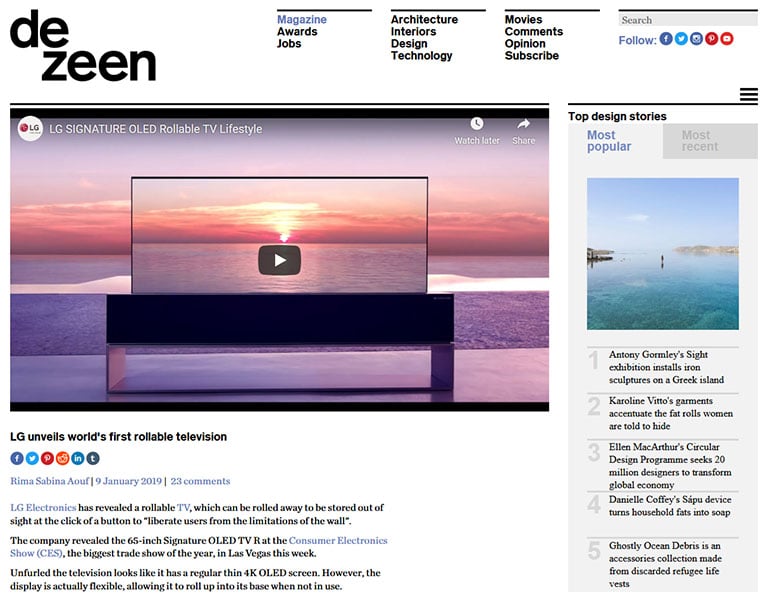768x597 pixels.
Task: Open Antony Gormley's Sight exhibition story
Action: (x=666, y=367)
